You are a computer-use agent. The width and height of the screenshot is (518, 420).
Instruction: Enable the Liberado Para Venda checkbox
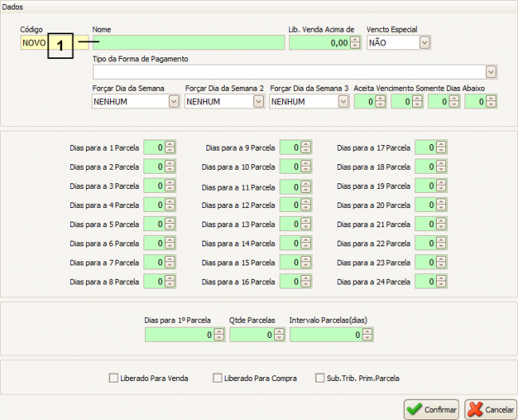tap(113, 378)
